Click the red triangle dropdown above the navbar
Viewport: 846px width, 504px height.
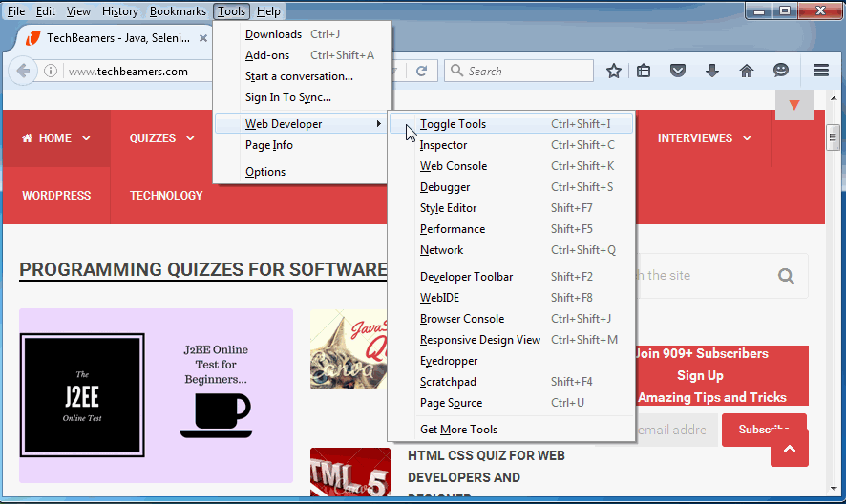point(793,104)
